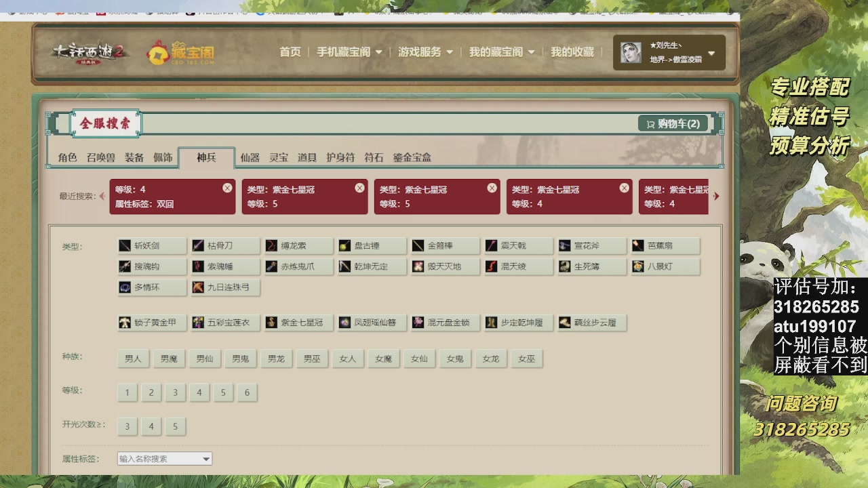868x488 pixels.
Task: Select the 宣花斧 weapon type
Action: tap(591, 246)
